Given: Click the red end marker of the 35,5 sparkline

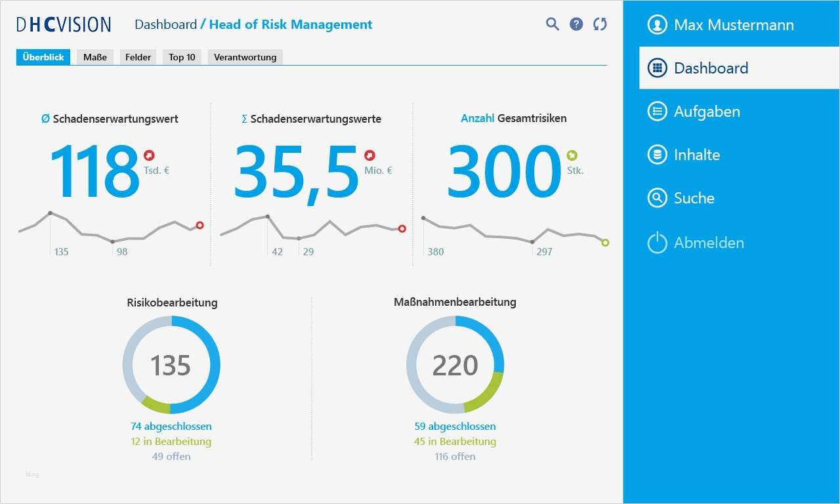Looking at the screenshot, I should click(x=402, y=228).
